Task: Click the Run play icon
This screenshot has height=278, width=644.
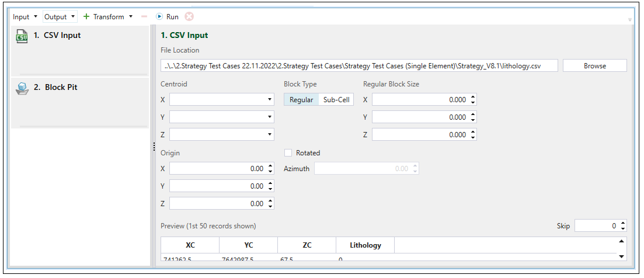Action: [158, 17]
